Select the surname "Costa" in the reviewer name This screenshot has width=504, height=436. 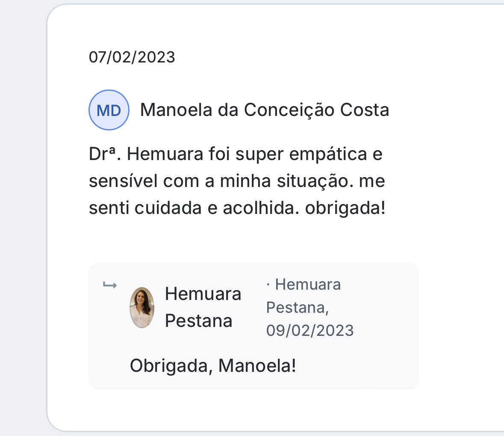365,110
